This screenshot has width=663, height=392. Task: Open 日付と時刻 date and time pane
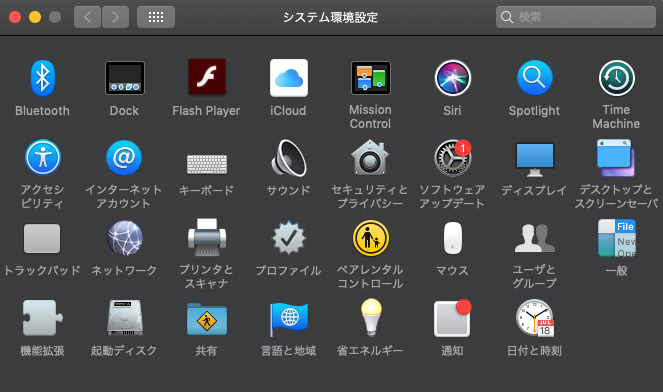[x=534, y=318]
